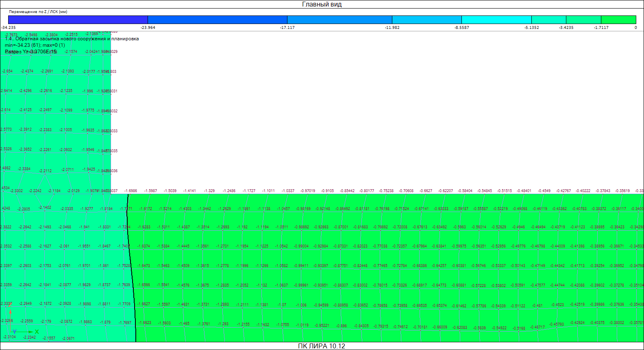This screenshot has width=644, height=350.
Task: Click the 'Перемещение по Z / ЛСК (мм)' legend title
Action: (38, 12)
